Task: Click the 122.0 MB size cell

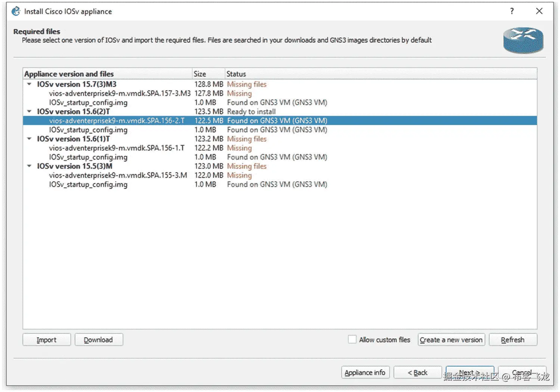Action: click(x=209, y=175)
